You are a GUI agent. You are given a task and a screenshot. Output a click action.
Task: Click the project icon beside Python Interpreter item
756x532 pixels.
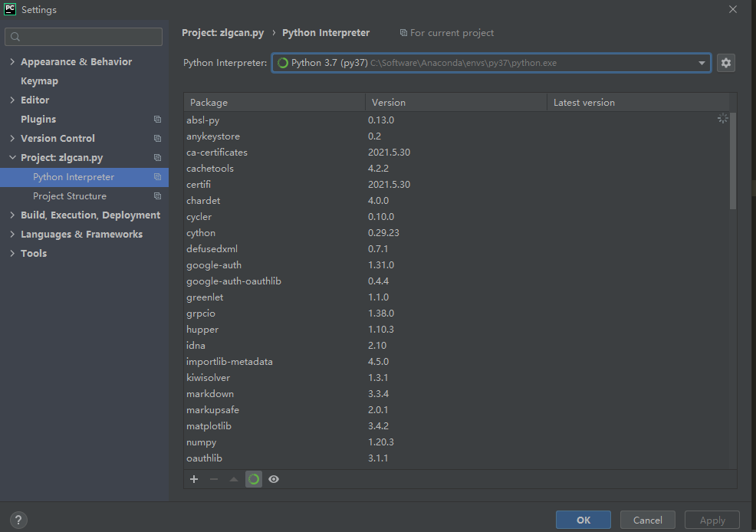157,177
